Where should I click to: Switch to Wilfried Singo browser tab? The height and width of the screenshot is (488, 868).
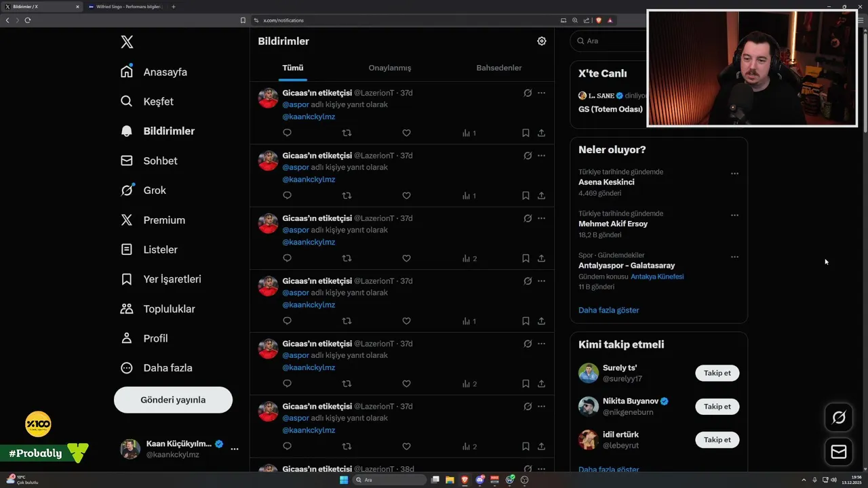pos(125,7)
